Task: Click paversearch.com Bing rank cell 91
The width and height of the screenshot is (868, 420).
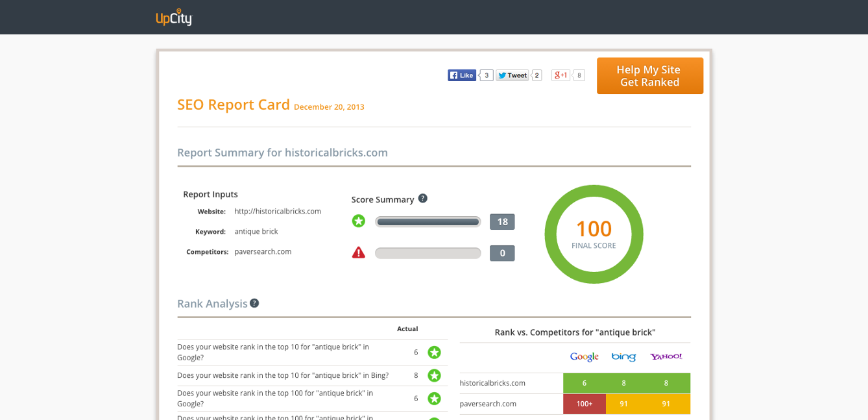Action: (623, 404)
